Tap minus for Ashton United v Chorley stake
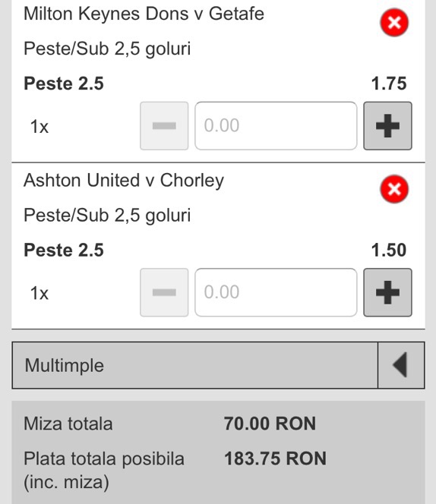The width and height of the screenshot is (436, 504). [164, 292]
